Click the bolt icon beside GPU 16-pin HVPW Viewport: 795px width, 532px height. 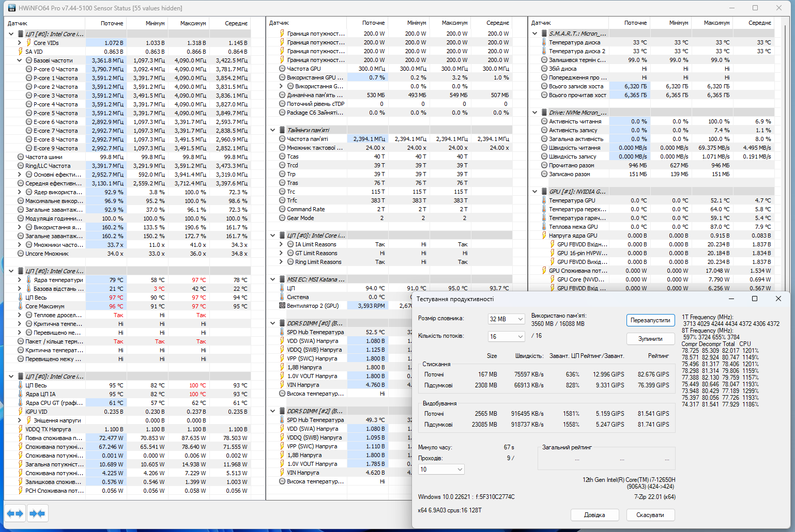[552, 253]
